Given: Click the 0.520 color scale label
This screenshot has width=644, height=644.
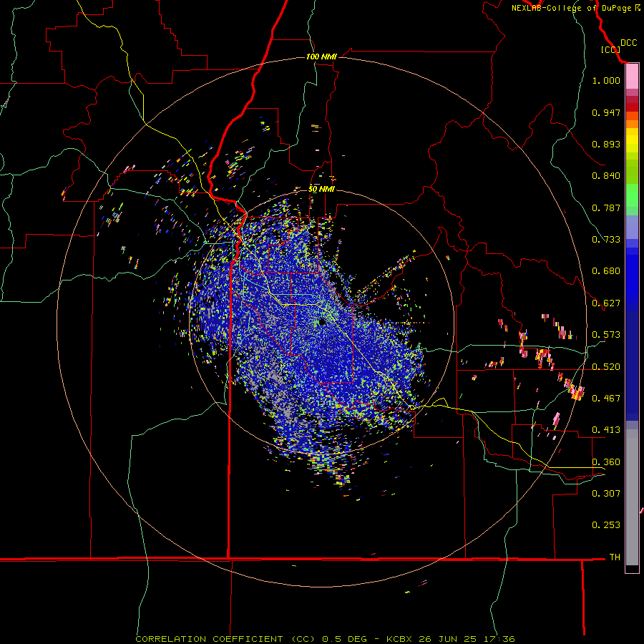Looking at the screenshot, I should point(606,367).
